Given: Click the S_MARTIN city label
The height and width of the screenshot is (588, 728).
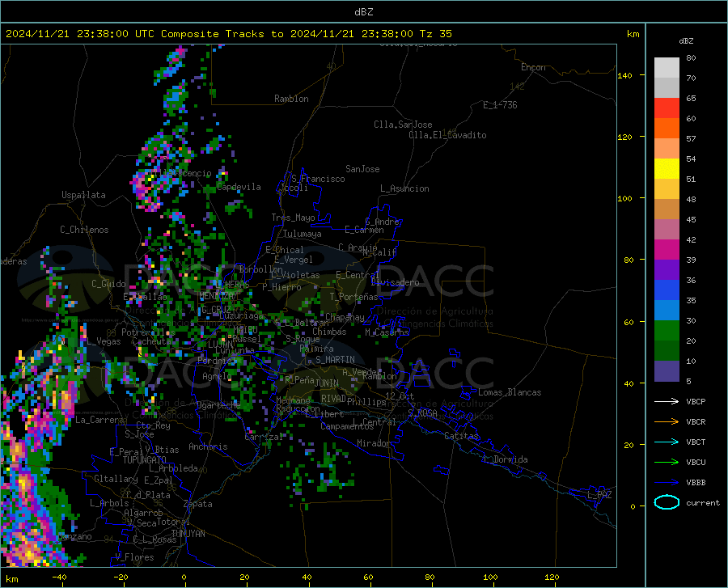Looking at the screenshot, I should click(335, 360).
